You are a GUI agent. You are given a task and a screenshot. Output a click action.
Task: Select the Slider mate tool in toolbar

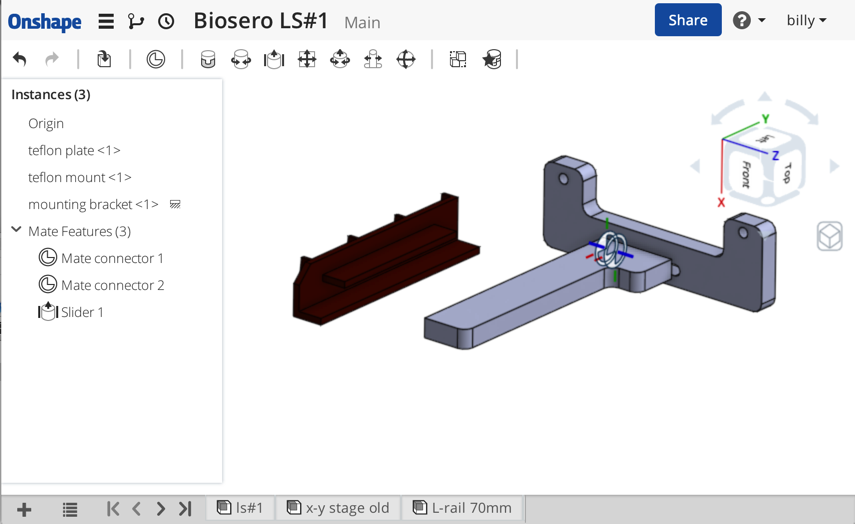(x=274, y=59)
